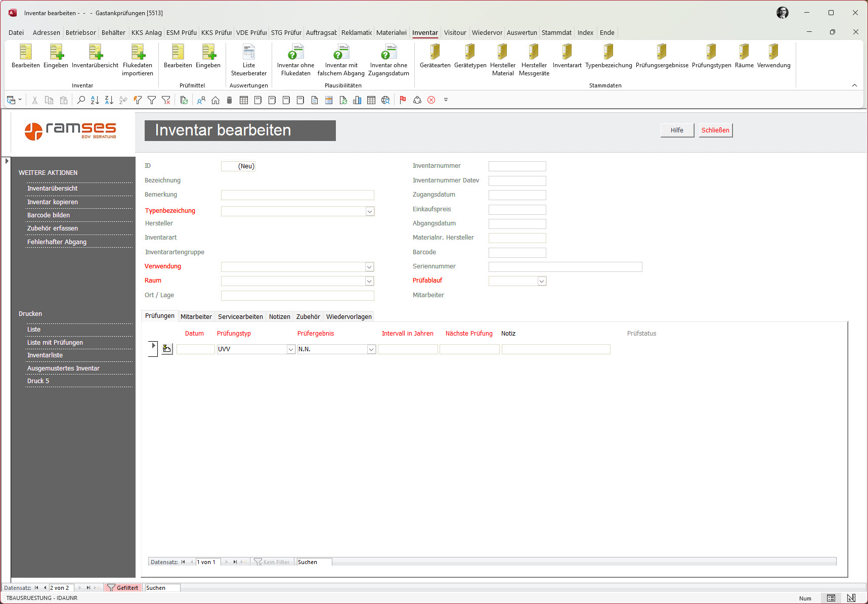Image resolution: width=868 pixels, height=604 pixels.
Task: Open Inventar ohne Flukedaten check
Action: pyautogui.click(x=295, y=60)
